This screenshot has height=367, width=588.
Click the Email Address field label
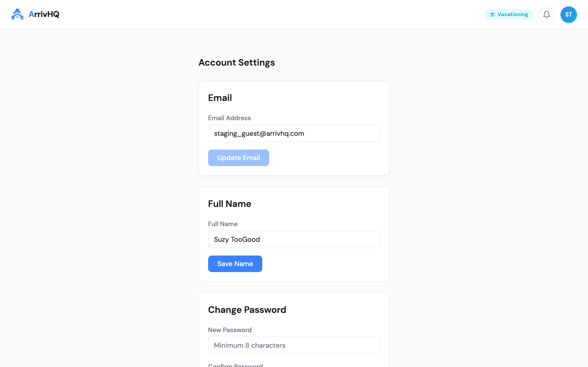tap(229, 118)
